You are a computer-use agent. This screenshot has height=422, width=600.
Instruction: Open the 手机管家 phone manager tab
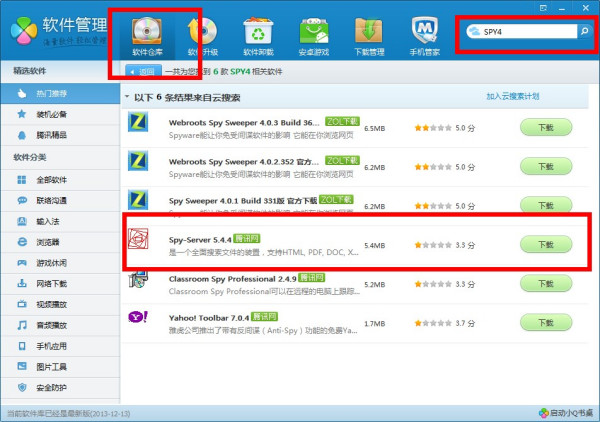click(424, 36)
